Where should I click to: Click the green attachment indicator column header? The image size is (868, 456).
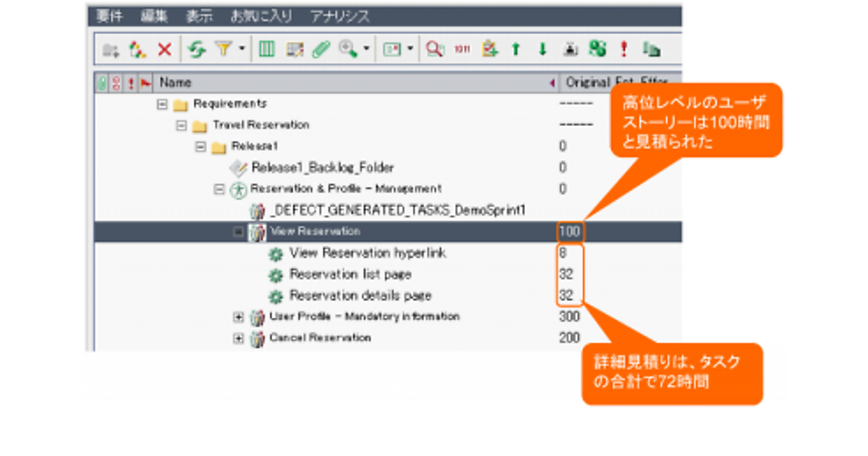click(103, 83)
